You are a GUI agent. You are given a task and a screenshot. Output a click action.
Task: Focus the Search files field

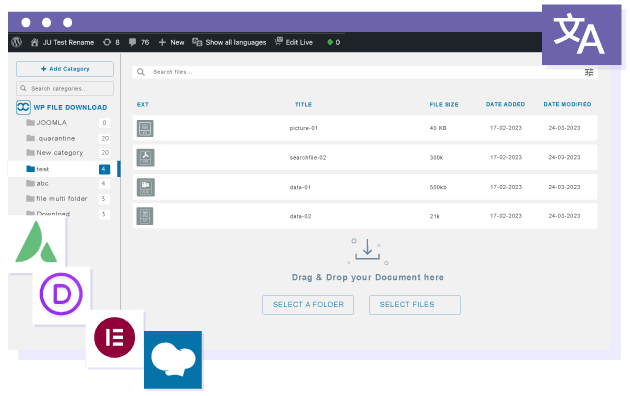pyautogui.click(x=364, y=72)
